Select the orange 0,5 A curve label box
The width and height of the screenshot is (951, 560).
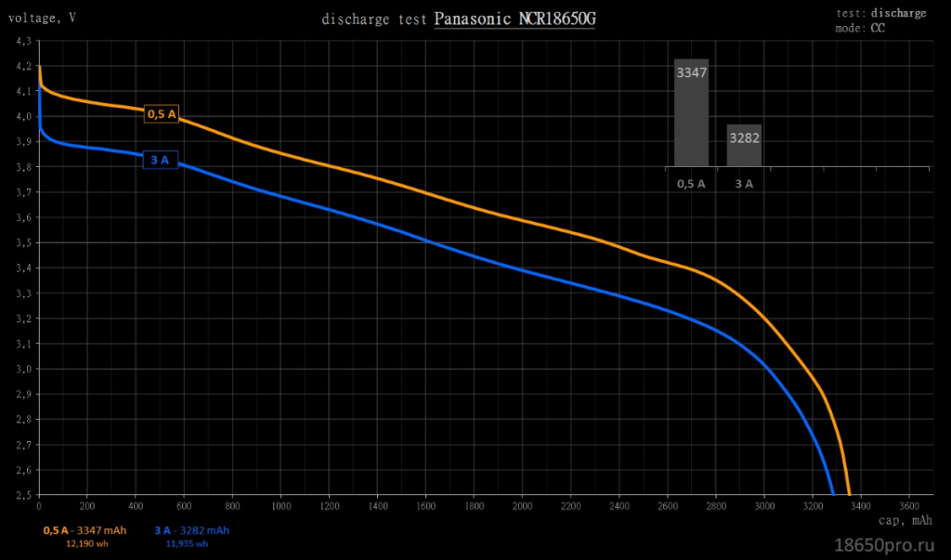pos(162,114)
